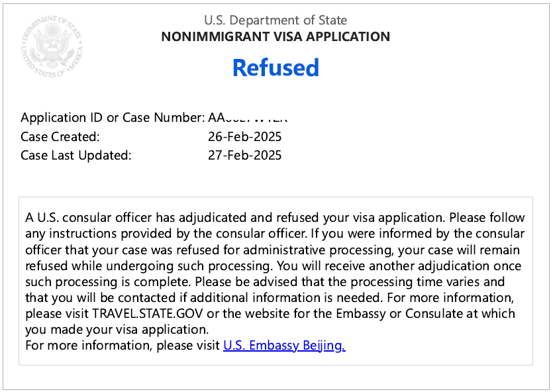
Task: Open the U.S. Embassy Beijing link
Action: 284,346
